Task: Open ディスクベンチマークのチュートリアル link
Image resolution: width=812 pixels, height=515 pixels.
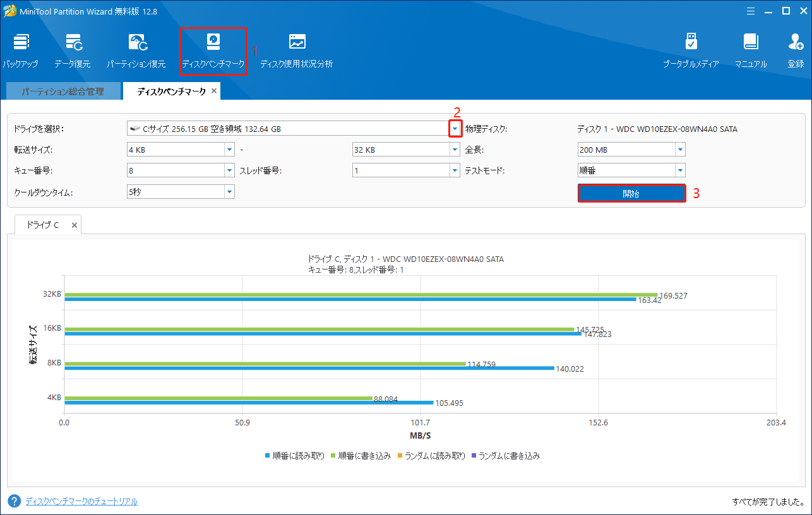Action: 81,501
